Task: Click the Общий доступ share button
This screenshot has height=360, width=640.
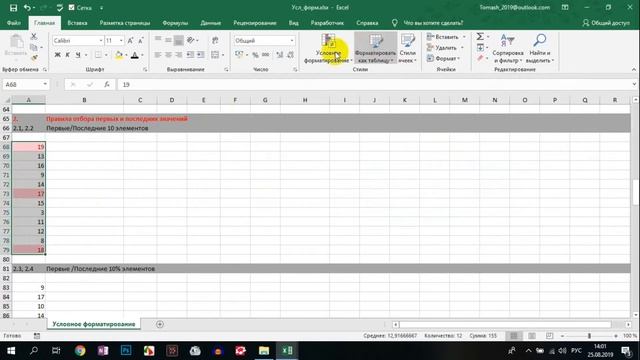Action: (x=606, y=23)
